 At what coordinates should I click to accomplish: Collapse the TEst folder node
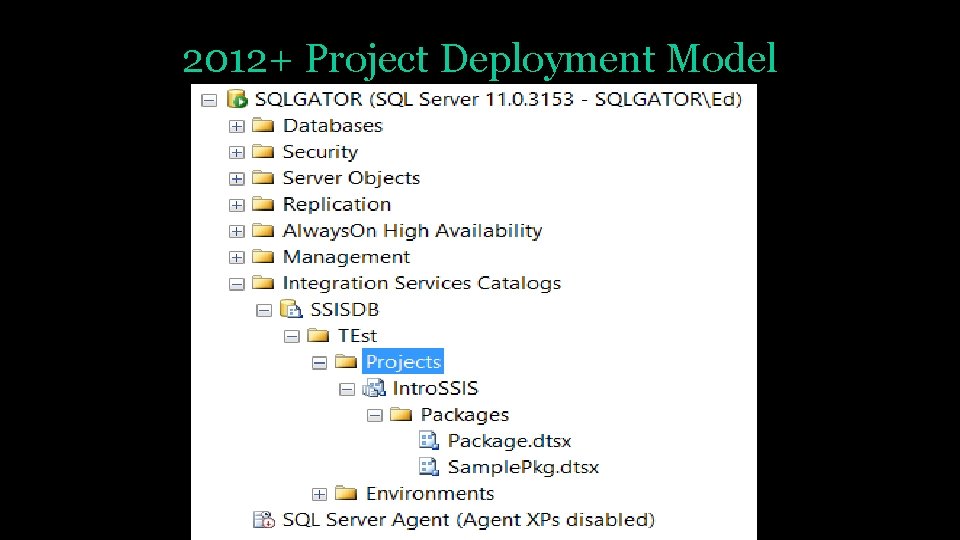tap(291, 337)
